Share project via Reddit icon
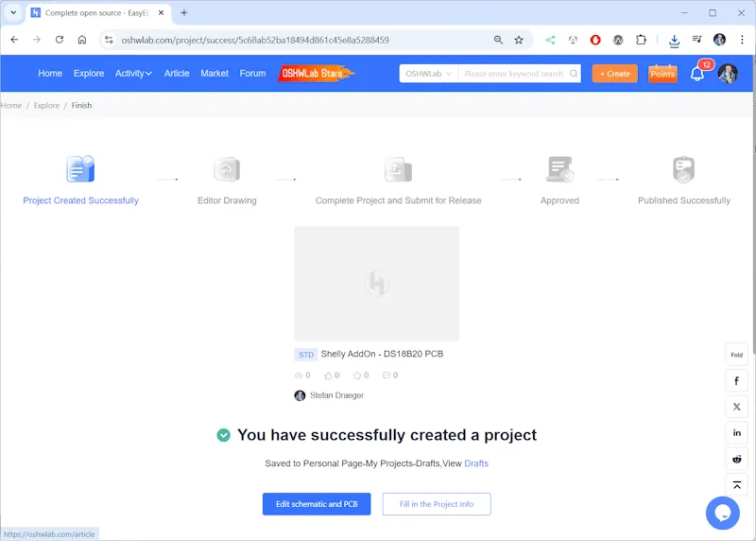This screenshot has width=756, height=541. coord(736,458)
